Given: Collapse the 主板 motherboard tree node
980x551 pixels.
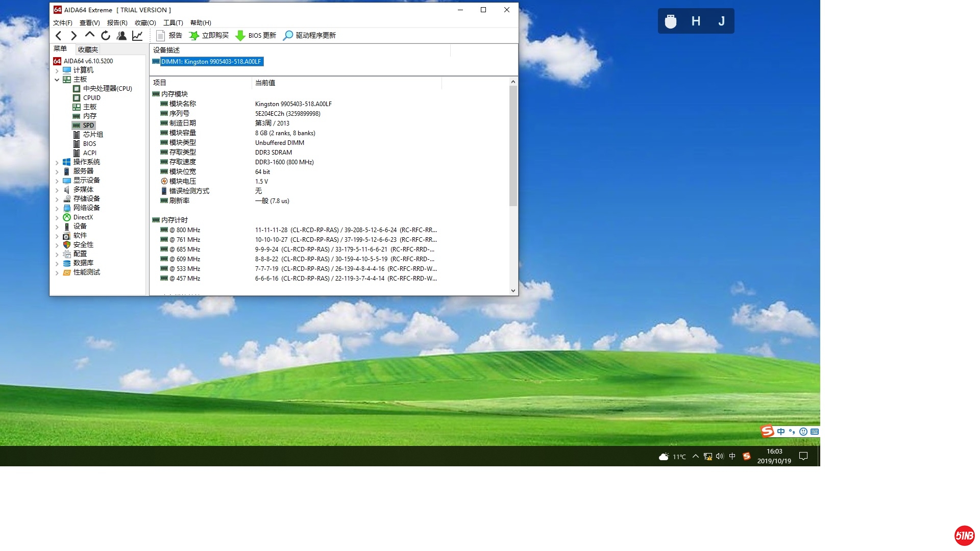Looking at the screenshot, I should coord(57,80).
